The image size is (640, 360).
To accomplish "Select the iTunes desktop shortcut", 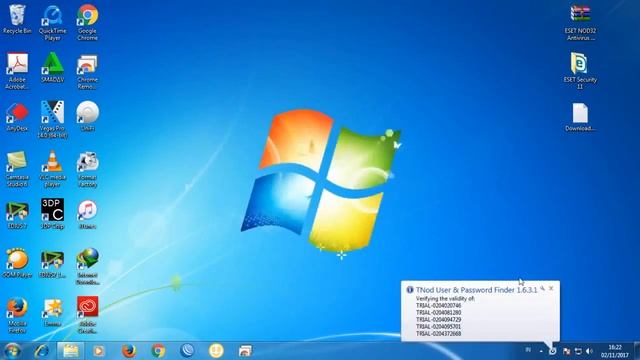I will (x=87, y=215).
